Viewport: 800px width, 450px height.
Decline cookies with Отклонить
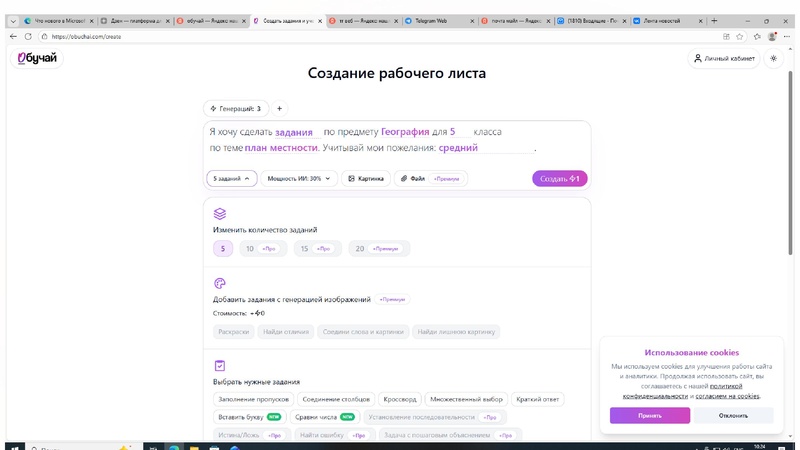[733, 415]
